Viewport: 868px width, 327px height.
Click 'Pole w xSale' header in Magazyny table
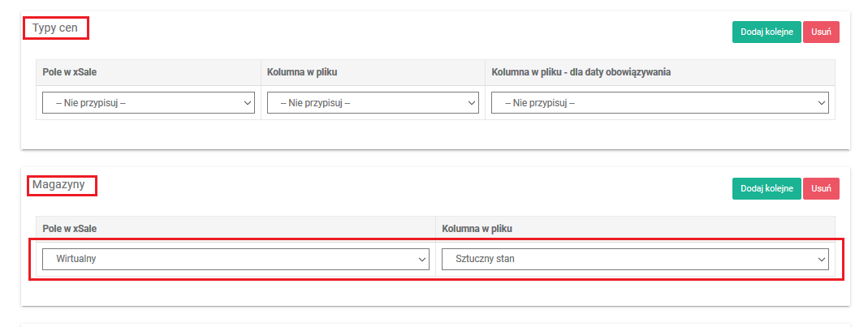click(70, 229)
